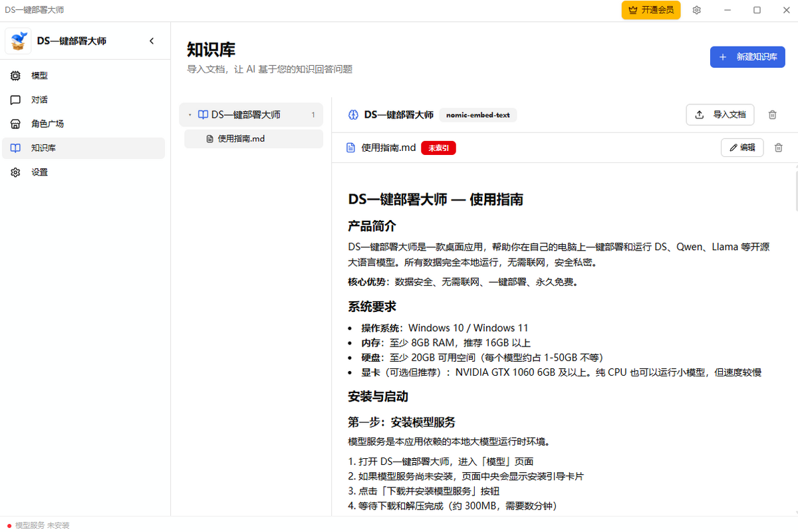Collapse the sidebar with the chevron arrow
The image size is (798, 532).
(152, 41)
